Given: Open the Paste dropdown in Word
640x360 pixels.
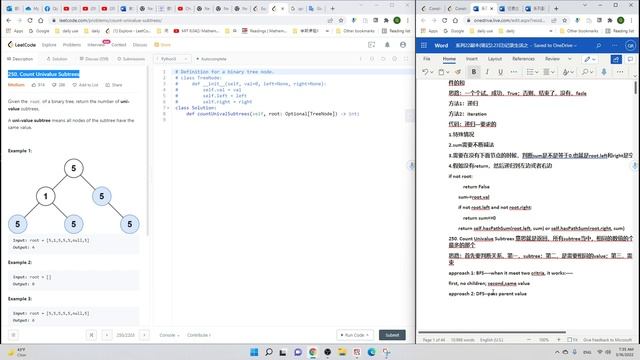Looking at the screenshot, I should [x=448, y=72].
